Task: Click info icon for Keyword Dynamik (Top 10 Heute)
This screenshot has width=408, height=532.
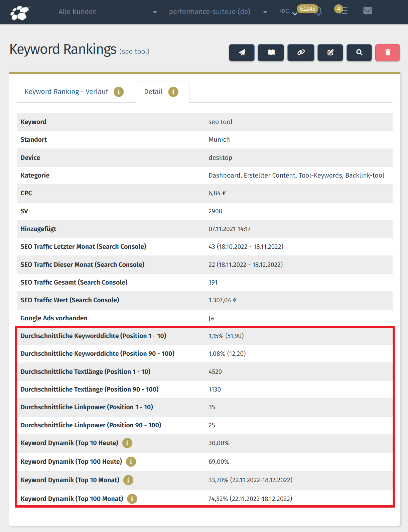Action: pos(127,443)
